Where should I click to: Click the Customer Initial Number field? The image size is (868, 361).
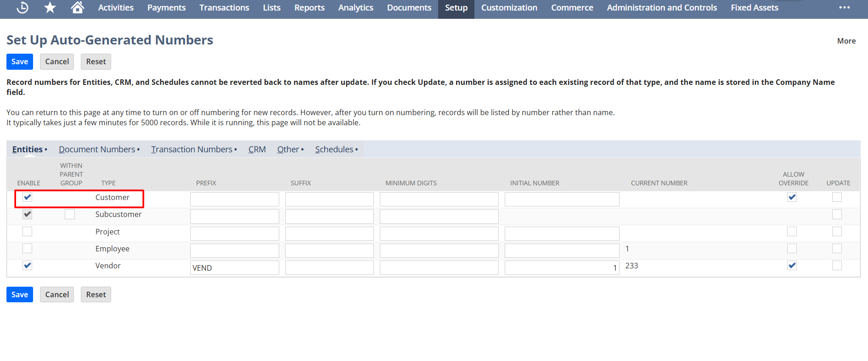[562, 200]
